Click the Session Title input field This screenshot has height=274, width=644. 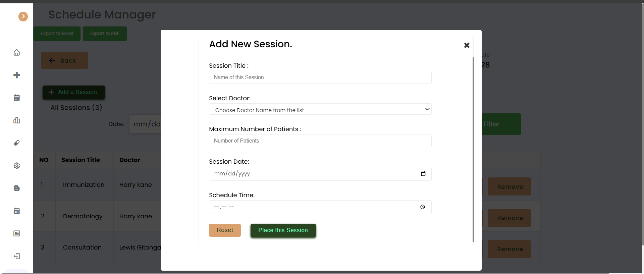pos(320,77)
